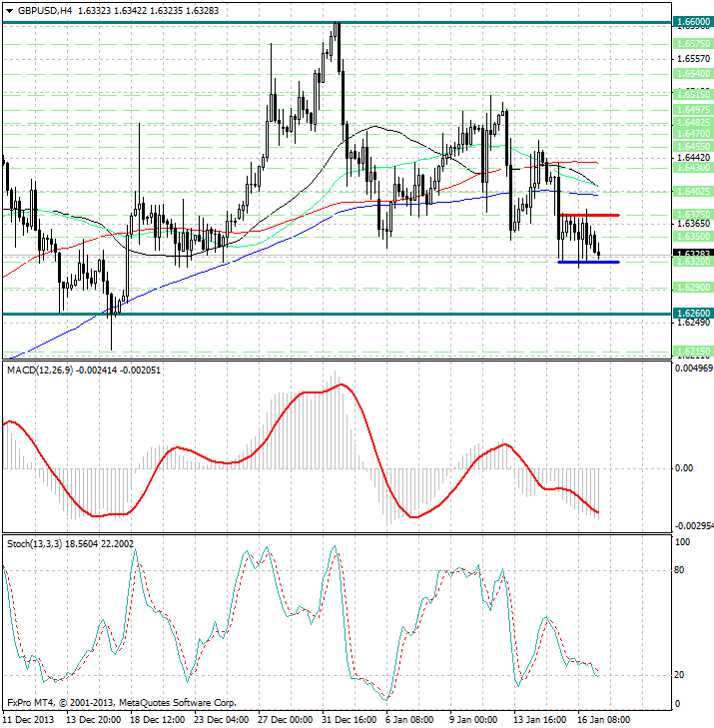Click the 1.63650 price scale value

[x=694, y=224]
